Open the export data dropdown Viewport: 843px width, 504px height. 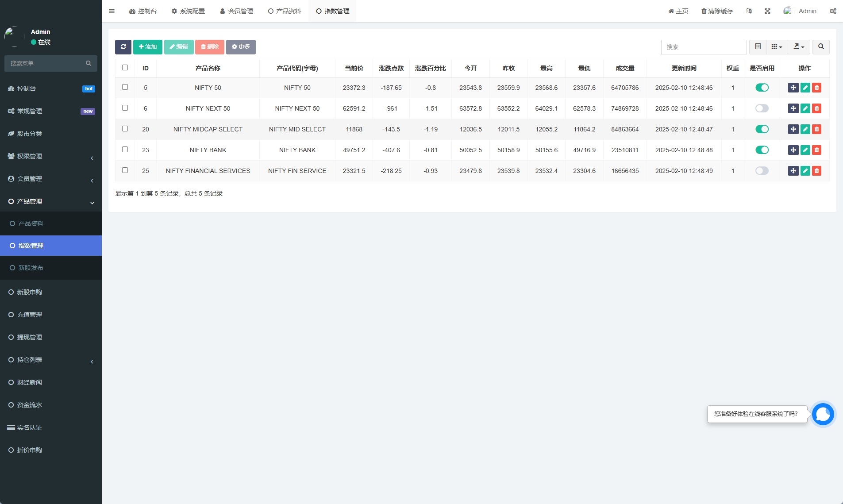[x=799, y=47]
